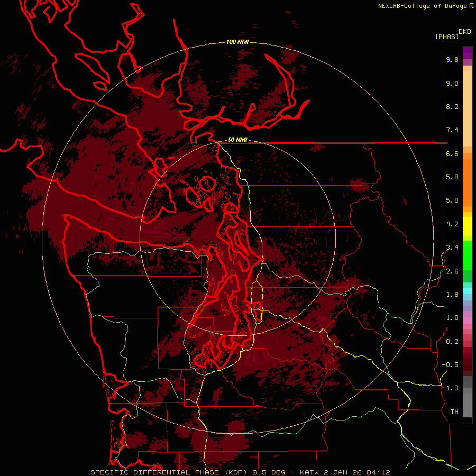This screenshot has width=476, height=476.
Task: Click the purple swatch atop the color bar
Action: (467, 53)
